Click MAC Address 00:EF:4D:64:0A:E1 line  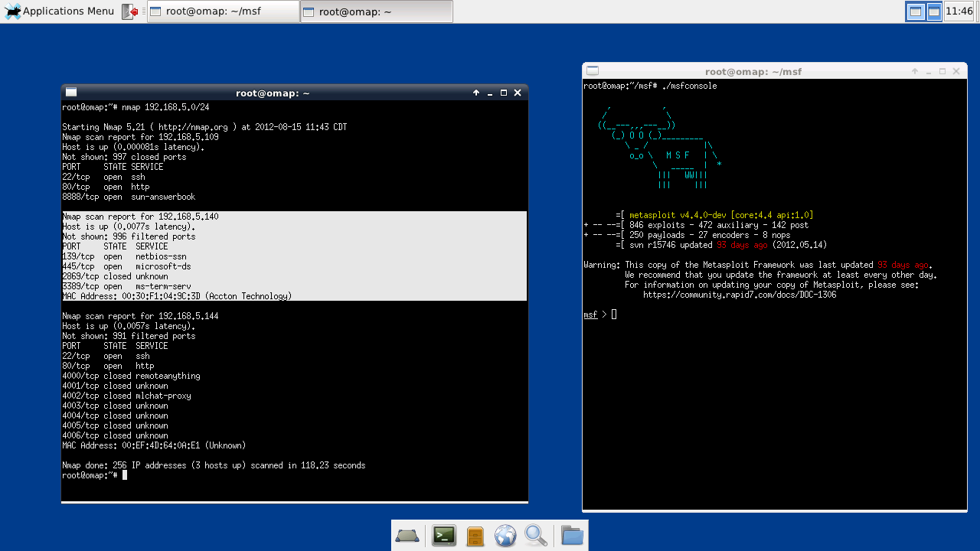point(154,445)
